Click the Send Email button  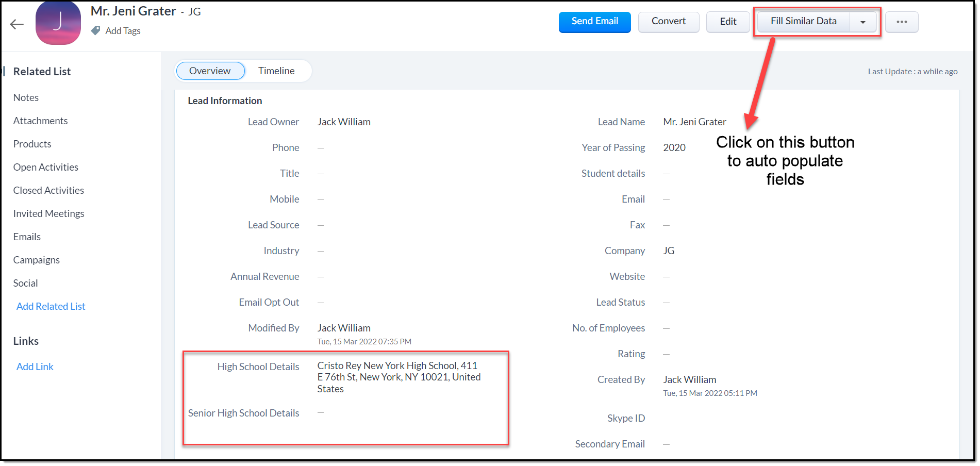tap(595, 22)
